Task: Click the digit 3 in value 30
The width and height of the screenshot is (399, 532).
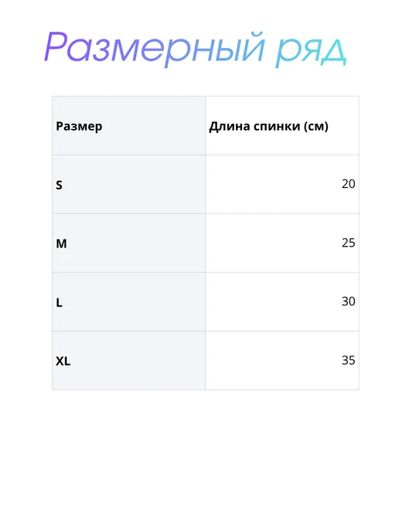Action: click(x=345, y=301)
